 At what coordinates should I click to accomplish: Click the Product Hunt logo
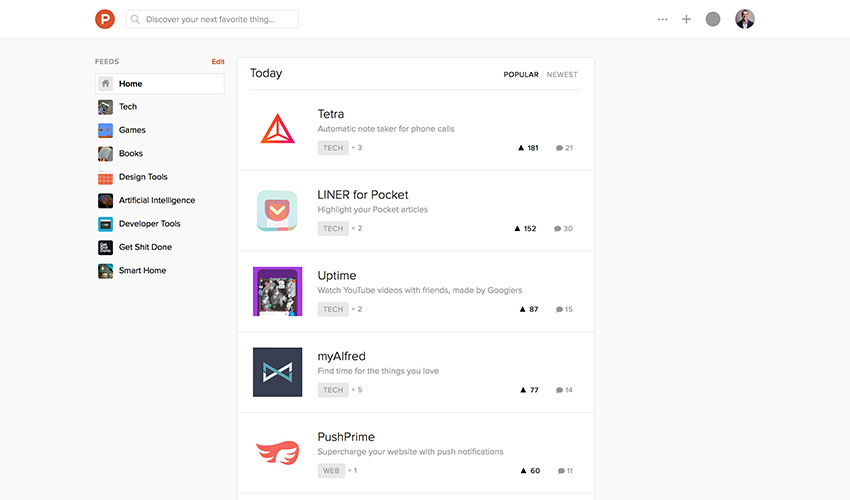point(105,19)
